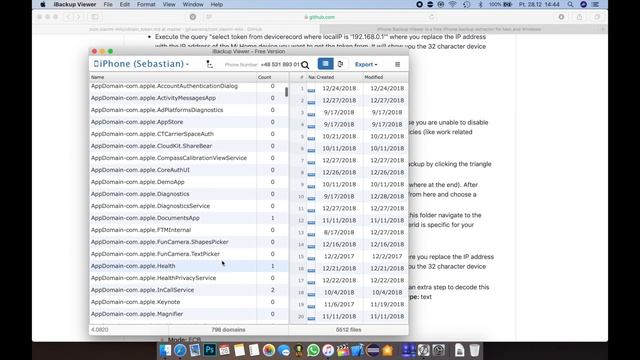Open the Format menu
The image size is (640, 360).
coord(146,4)
